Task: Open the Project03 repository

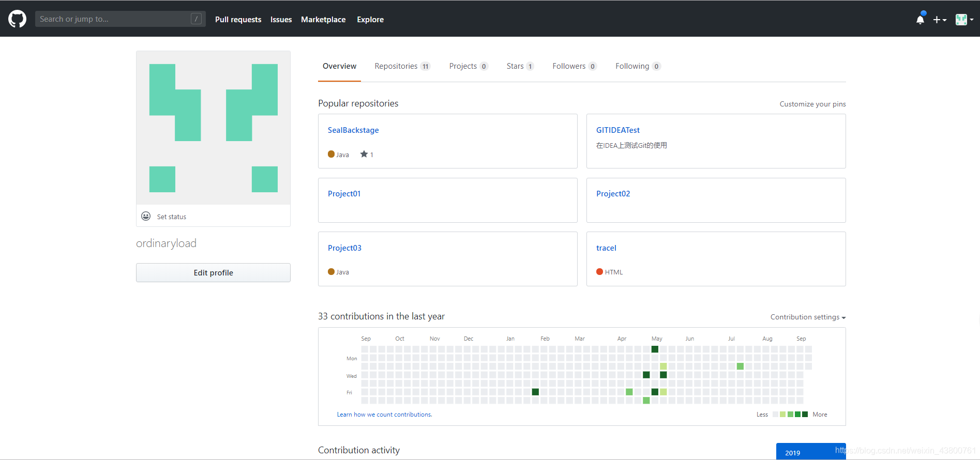Action: [x=344, y=248]
